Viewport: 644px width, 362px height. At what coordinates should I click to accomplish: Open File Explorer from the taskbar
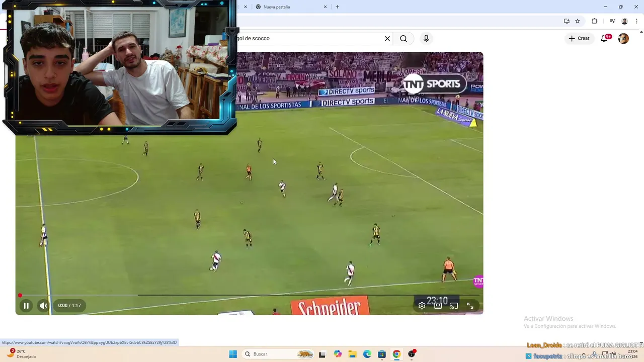[x=352, y=354]
